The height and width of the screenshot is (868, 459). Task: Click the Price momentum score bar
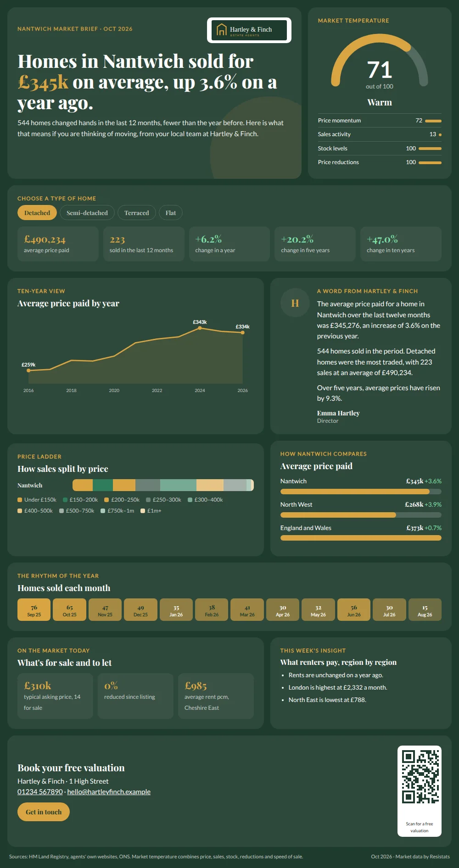coord(433,121)
